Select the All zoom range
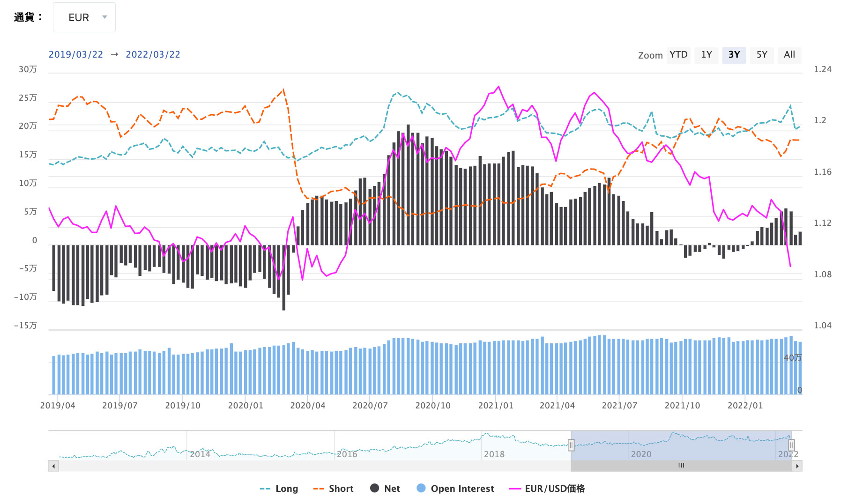848x504 pixels. (789, 55)
